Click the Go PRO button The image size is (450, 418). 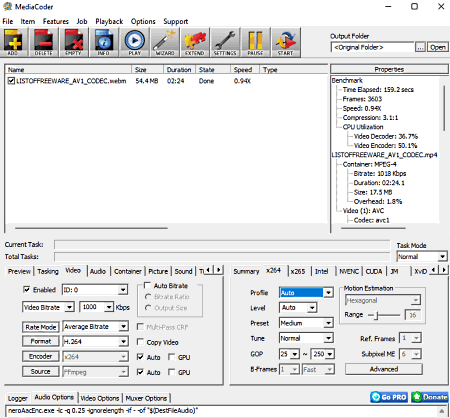click(x=389, y=397)
